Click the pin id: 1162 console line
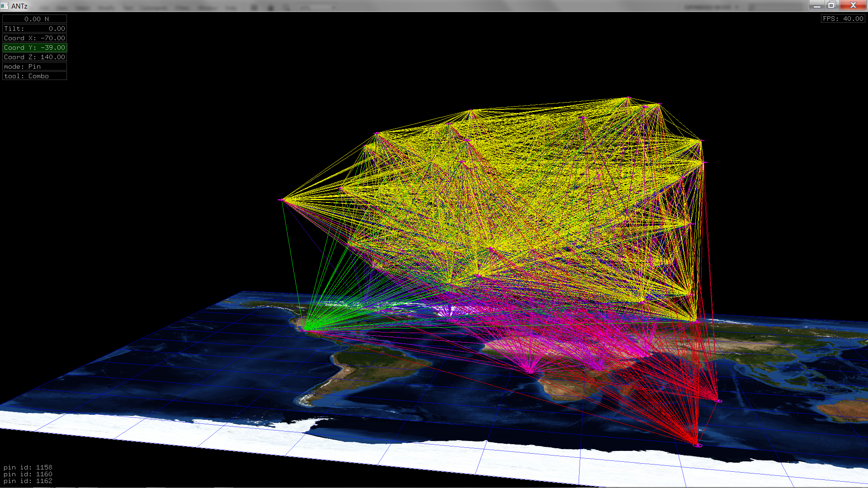Viewport: 868px width, 488px height. (x=28, y=481)
